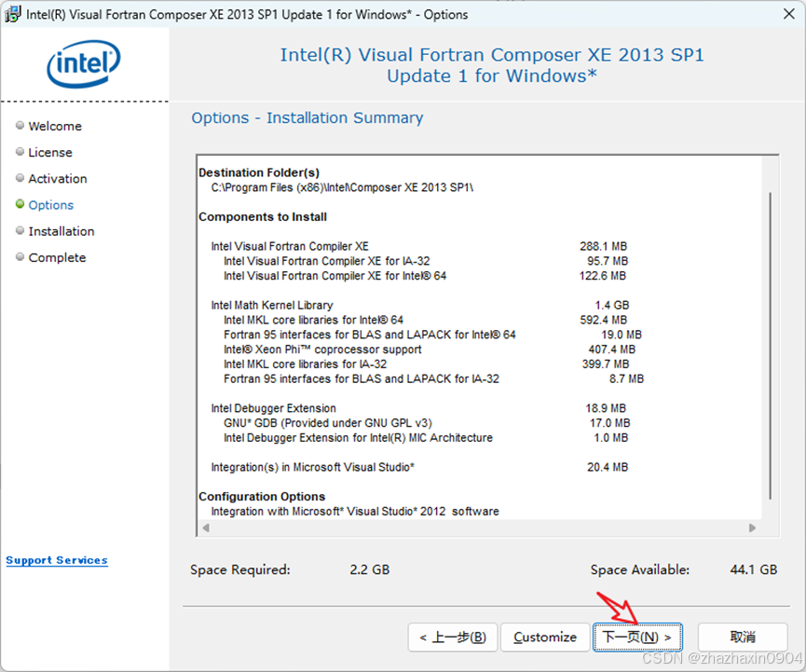Select the Options step in sidebar
The image size is (806, 672).
point(51,205)
